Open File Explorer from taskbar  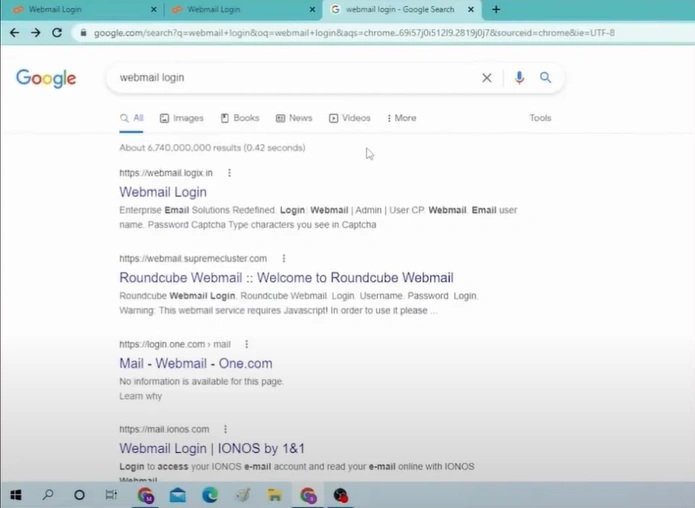coord(275,495)
